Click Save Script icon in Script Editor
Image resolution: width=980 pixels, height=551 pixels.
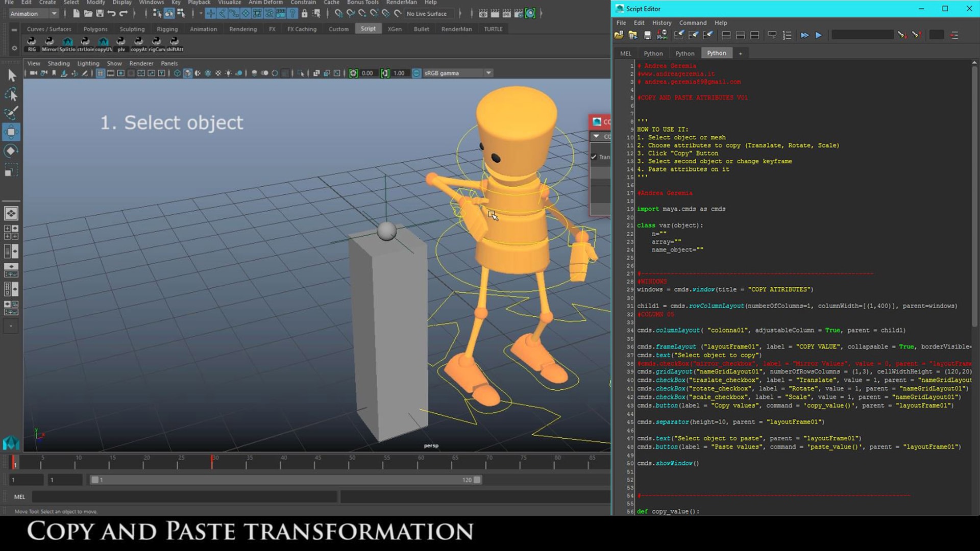point(647,35)
